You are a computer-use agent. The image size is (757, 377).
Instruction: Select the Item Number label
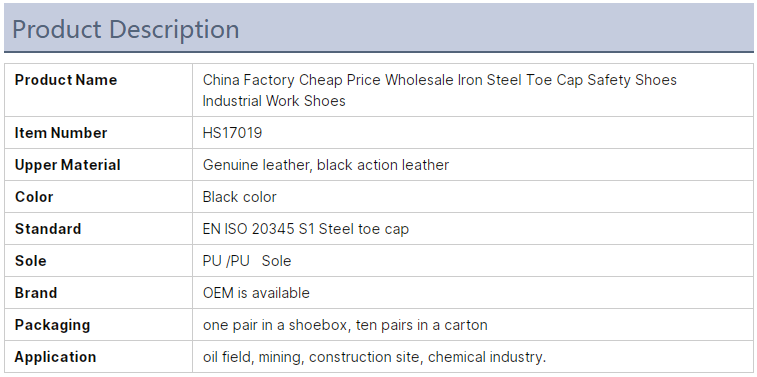(61, 133)
